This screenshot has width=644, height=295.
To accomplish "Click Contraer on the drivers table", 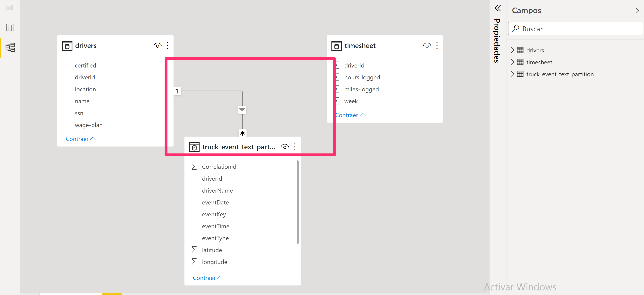I will point(78,138).
